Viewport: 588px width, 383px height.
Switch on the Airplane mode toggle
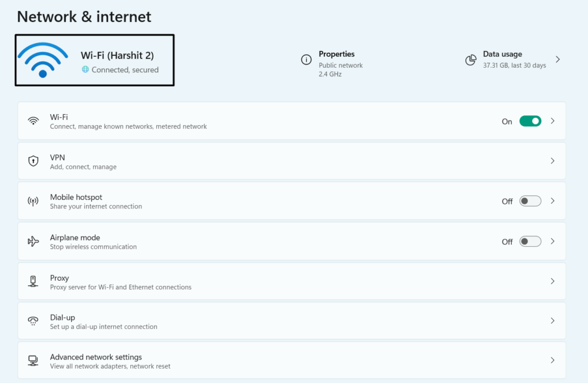(x=530, y=241)
